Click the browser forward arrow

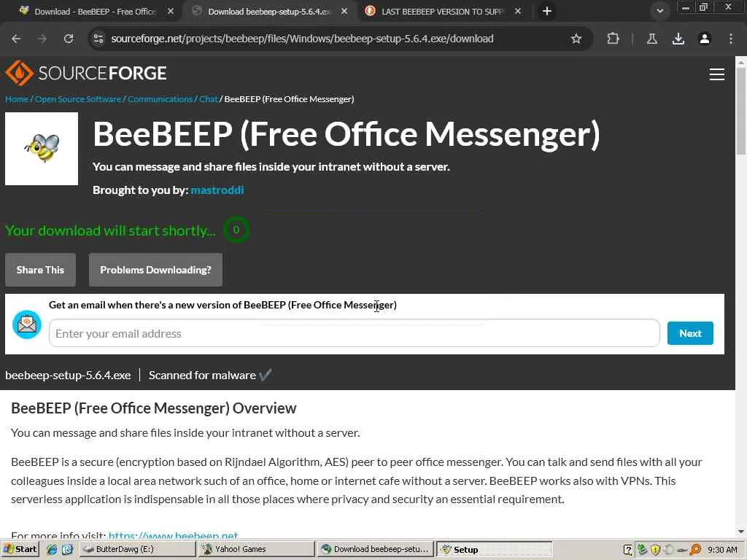[x=42, y=39]
